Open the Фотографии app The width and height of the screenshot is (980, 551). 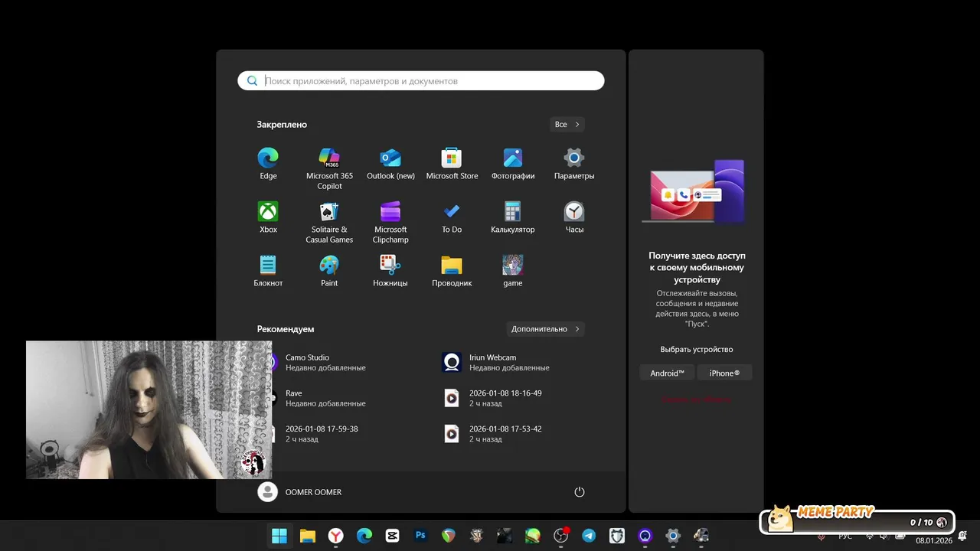[x=513, y=165]
